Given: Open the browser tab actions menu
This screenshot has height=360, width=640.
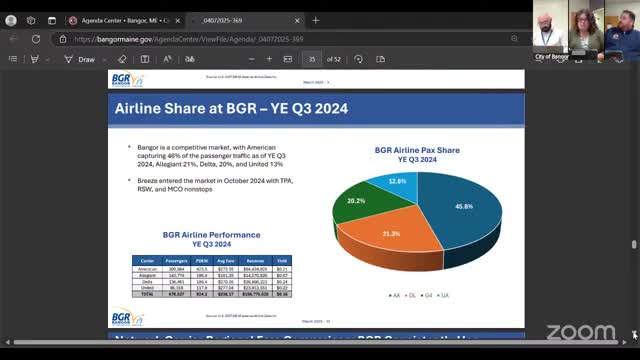Looking at the screenshot, I should [x=52, y=20].
